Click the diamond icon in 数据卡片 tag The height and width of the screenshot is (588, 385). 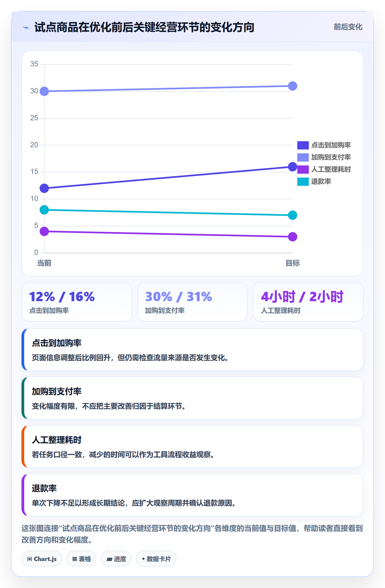click(143, 559)
